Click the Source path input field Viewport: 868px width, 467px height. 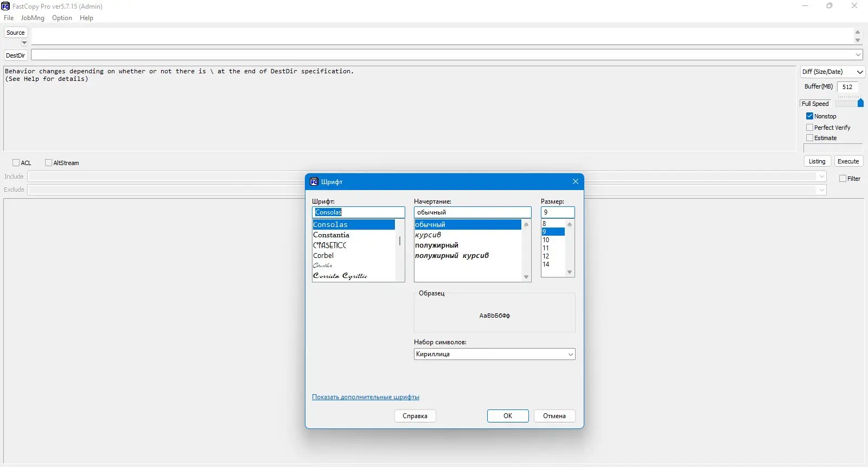click(442, 36)
